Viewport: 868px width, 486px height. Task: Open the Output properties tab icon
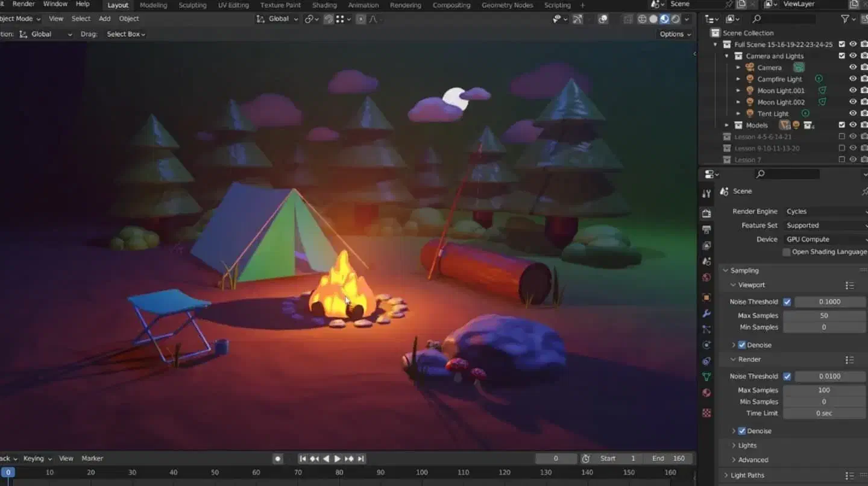click(706, 230)
